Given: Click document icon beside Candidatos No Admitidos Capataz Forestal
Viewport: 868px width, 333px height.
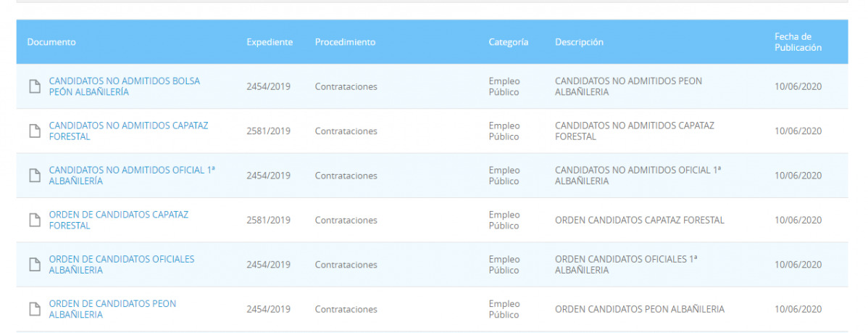Looking at the screenshot, I should 35,131.
